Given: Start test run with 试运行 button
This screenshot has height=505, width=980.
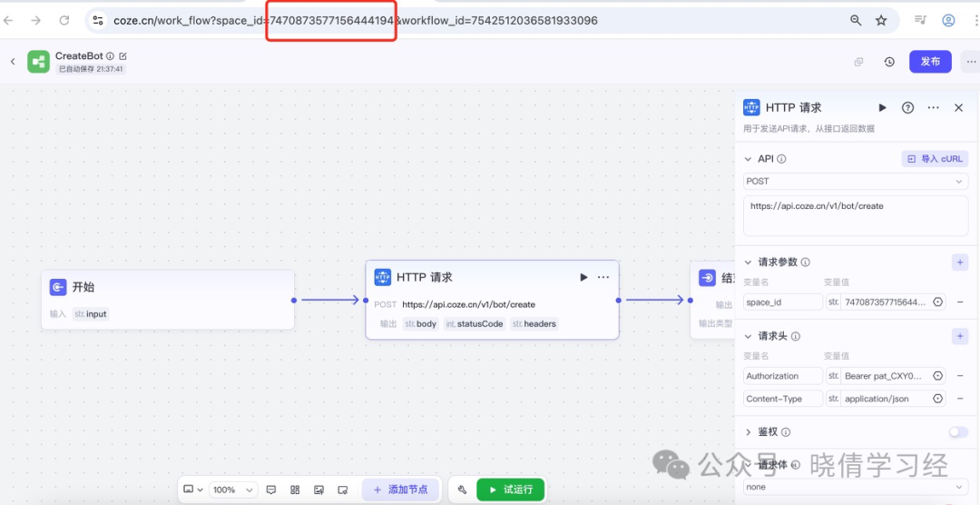Looking at the screenshot, I should tap(511, 490).
